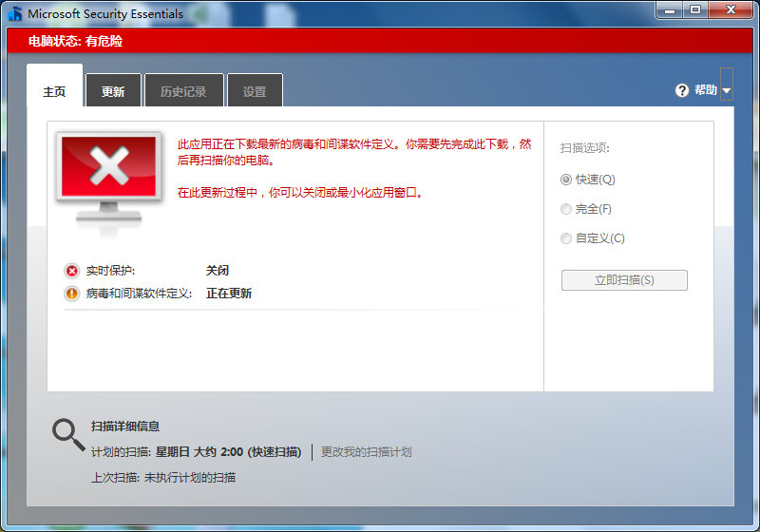Open the 帮助 help menu label

(705, 90)
